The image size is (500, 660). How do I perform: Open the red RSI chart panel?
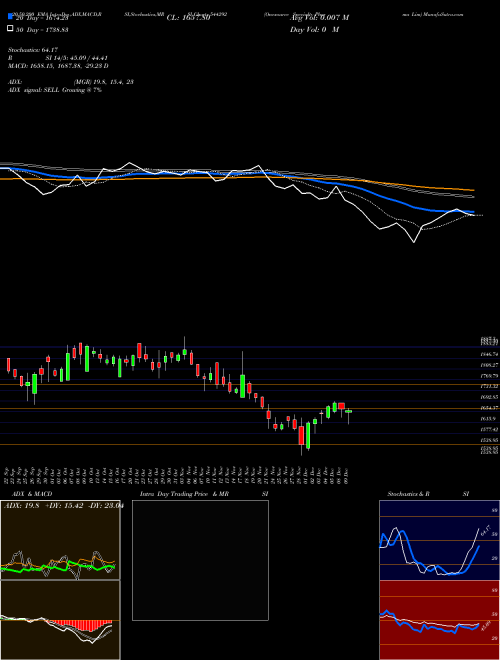coord(439,620)
